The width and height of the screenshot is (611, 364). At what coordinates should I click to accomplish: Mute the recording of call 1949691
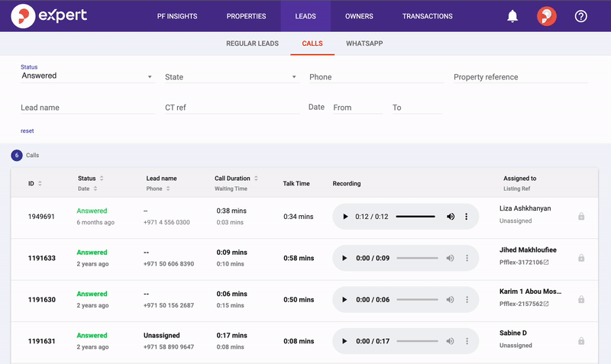point(451,217)
